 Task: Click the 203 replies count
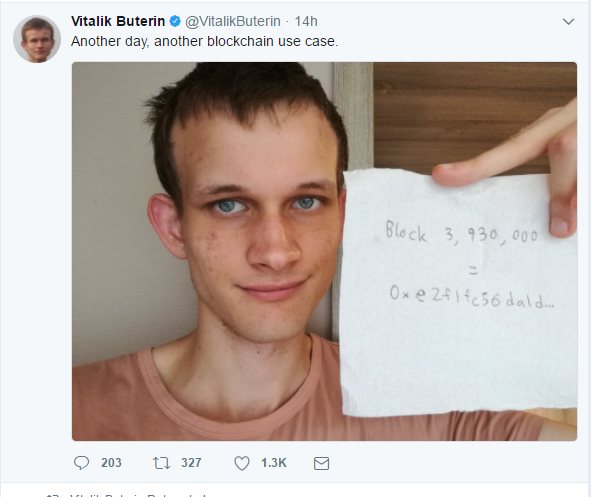(x=111, y=463)
